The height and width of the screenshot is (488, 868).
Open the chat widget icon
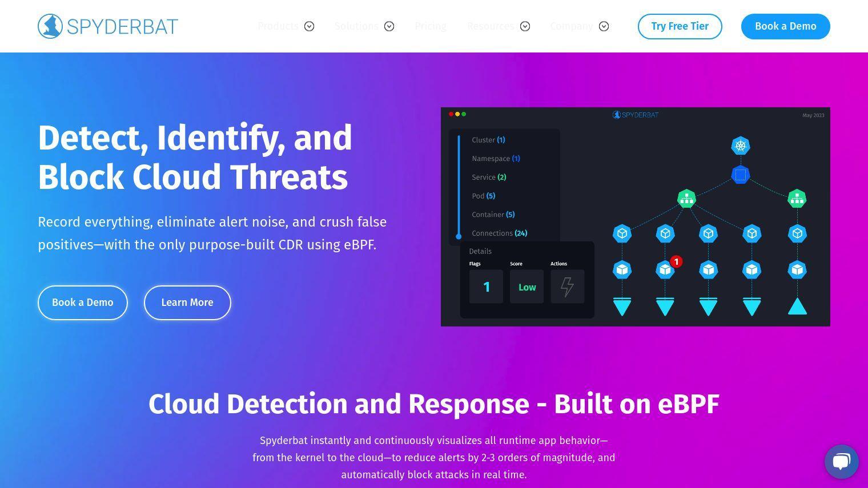coord(841,461)
